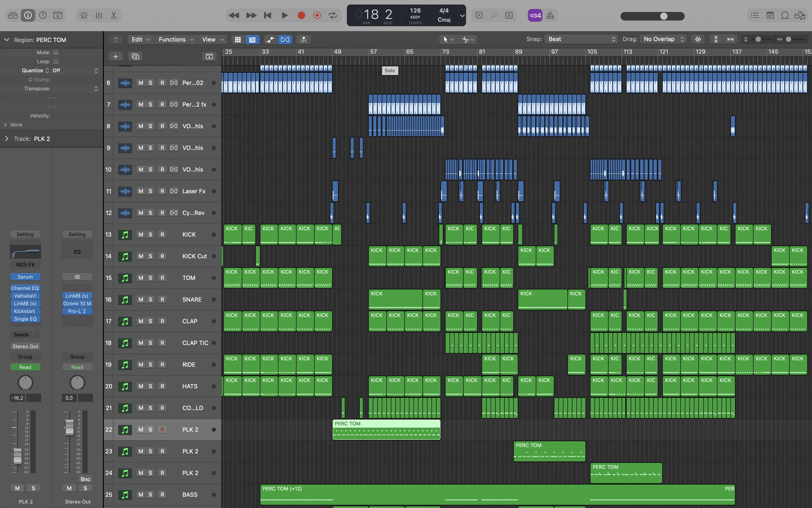Open the Snap Beat dropdown
Image resolution: width=812 pixels, height=508 pixels.
click(x=581, y=39)
